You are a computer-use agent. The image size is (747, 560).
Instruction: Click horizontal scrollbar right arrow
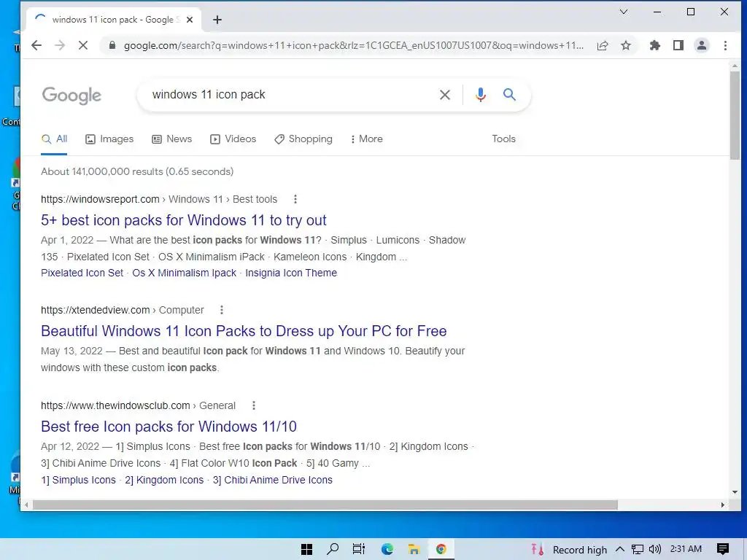click(x=723, y=505)
